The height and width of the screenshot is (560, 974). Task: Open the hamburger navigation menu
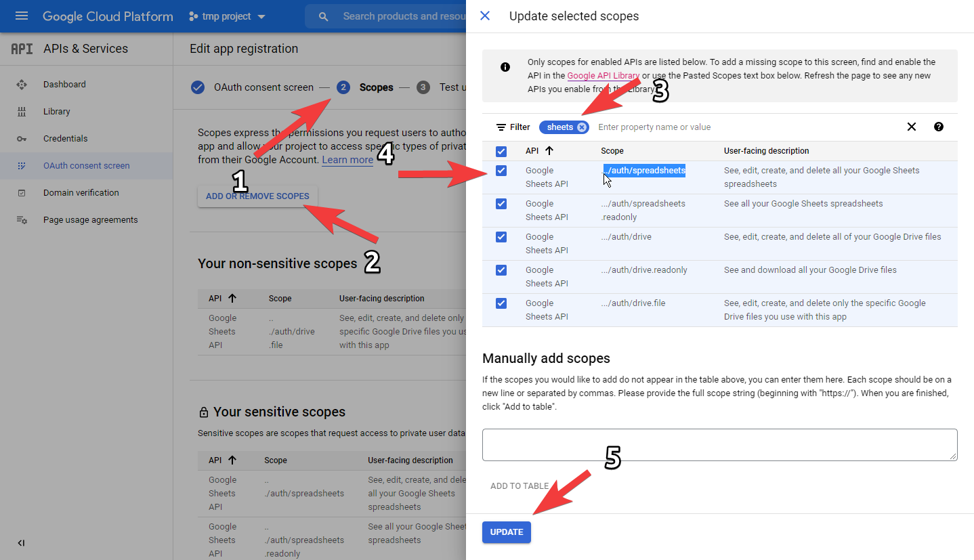(22, 16)
